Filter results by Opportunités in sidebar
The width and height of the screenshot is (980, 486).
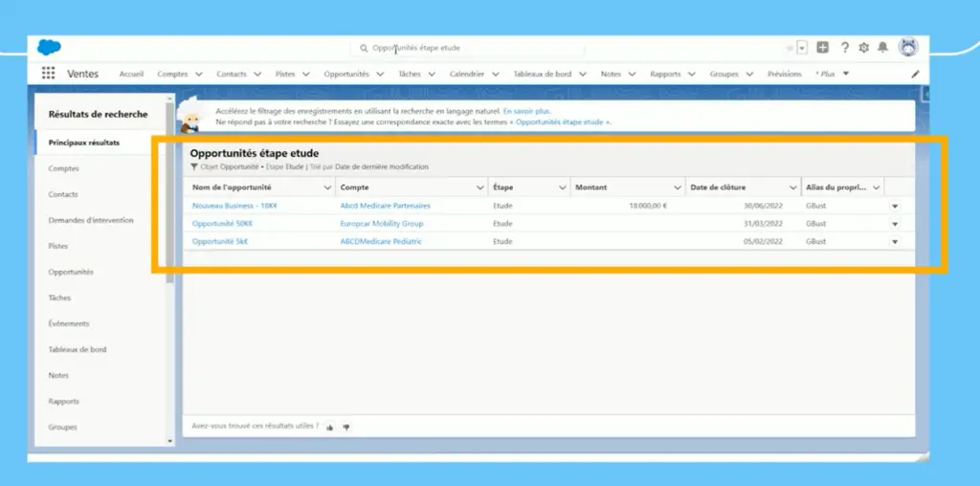coord(71,272)
